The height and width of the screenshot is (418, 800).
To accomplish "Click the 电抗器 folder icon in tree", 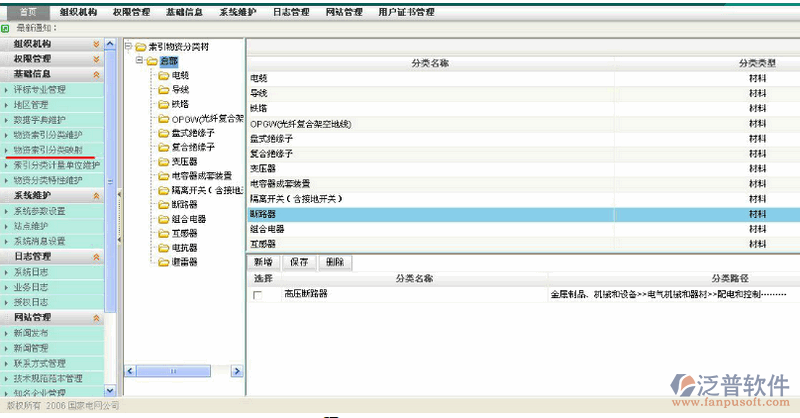I will 163,247.
